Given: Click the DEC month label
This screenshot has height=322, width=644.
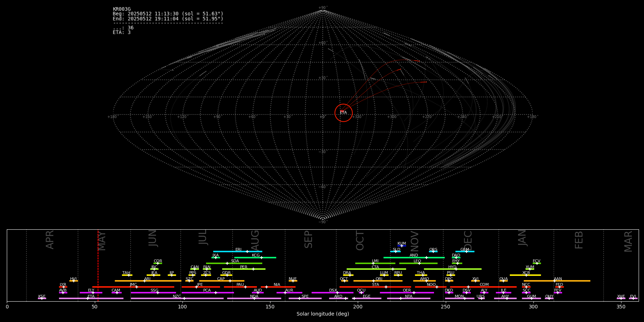Looking at the screenshot, I should (x=468, y=240).
